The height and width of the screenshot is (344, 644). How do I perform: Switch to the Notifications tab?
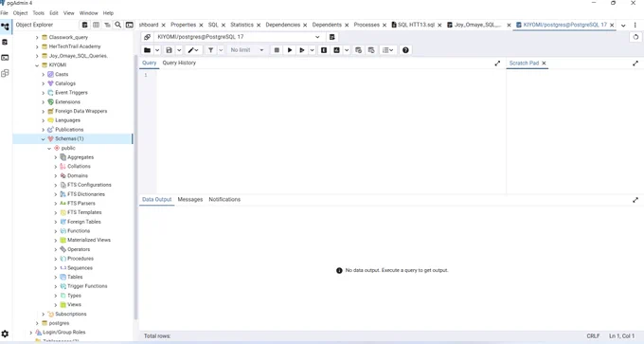pos(224,199)
